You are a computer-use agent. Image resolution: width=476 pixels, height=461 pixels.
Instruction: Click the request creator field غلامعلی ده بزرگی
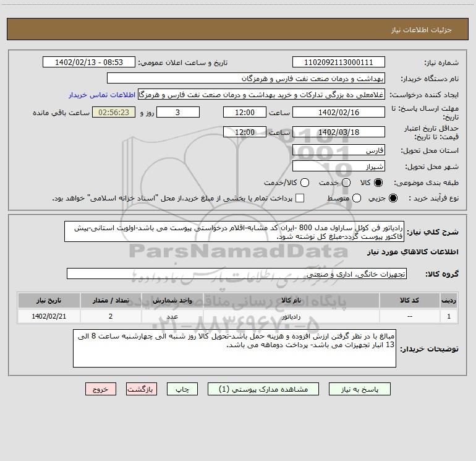(261, 95)
